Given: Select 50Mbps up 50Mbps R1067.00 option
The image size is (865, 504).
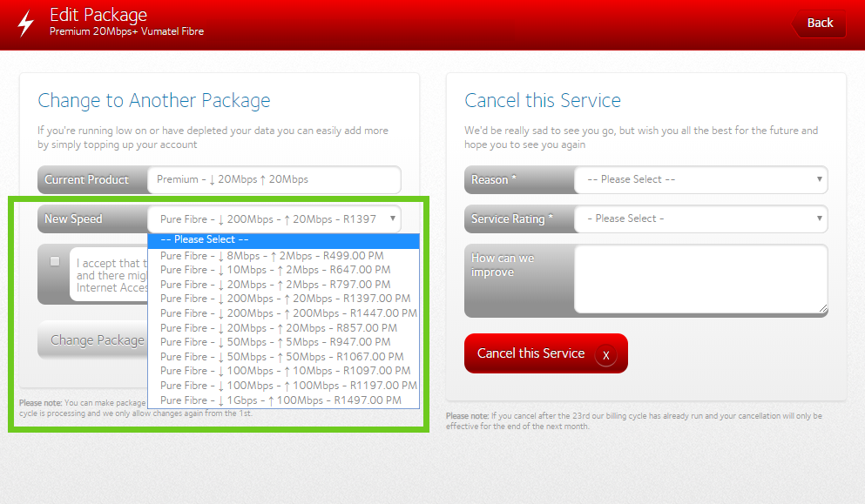Looking at the screenshot, I should (x=281, y=357).
